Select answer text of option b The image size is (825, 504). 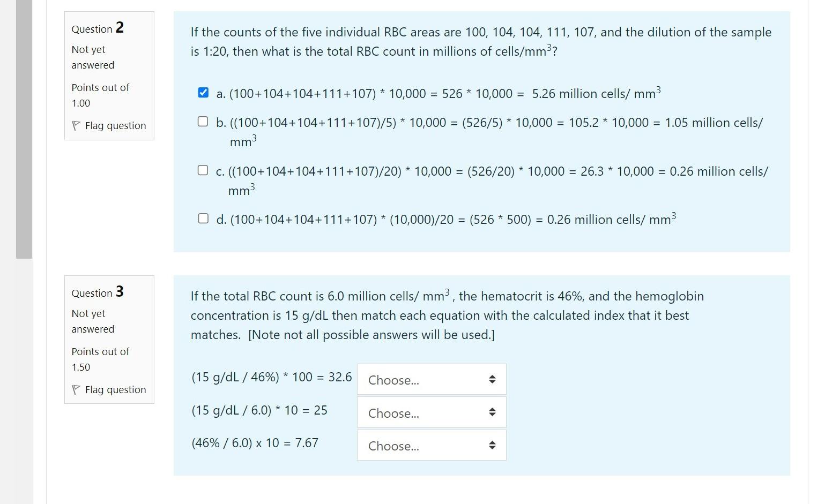point(489,132)
